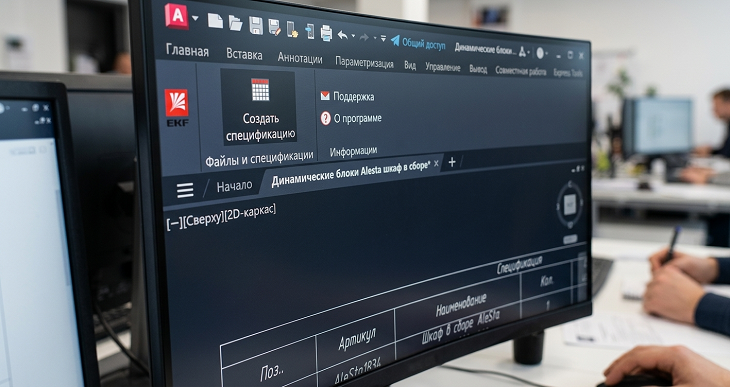Click Создать спецификацию button
Screen dimensions: 730x387
(x=260, y=108)
